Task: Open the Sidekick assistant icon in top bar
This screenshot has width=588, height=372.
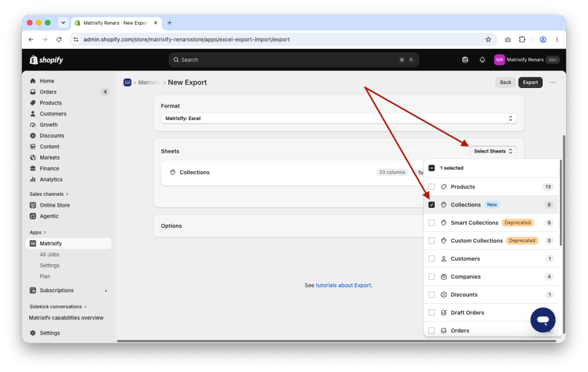Action: (x=465, y=60)
